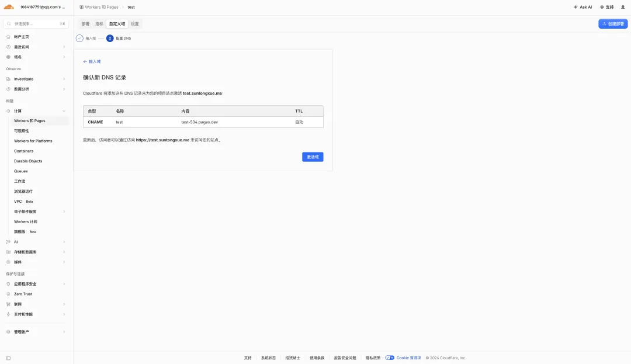This screenshot has width=631, height=364.
Task: Open the user profile icon
Action: (623, 7)
